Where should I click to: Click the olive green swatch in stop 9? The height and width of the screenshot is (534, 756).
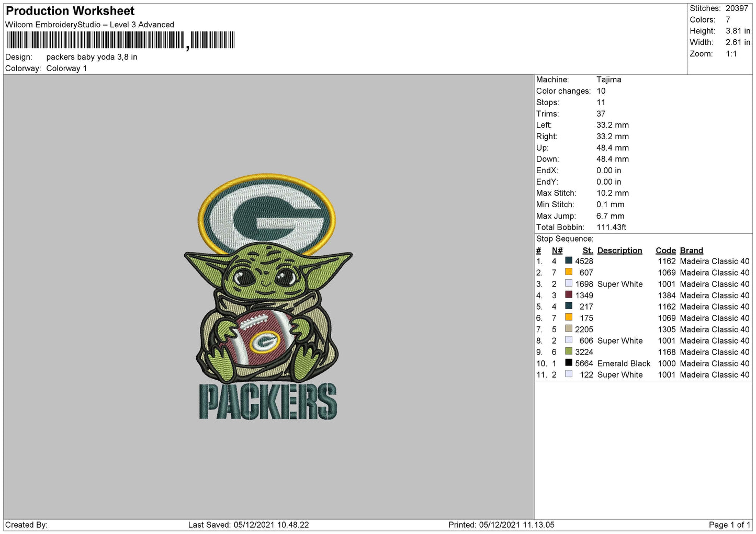click(x=568, y=351)
